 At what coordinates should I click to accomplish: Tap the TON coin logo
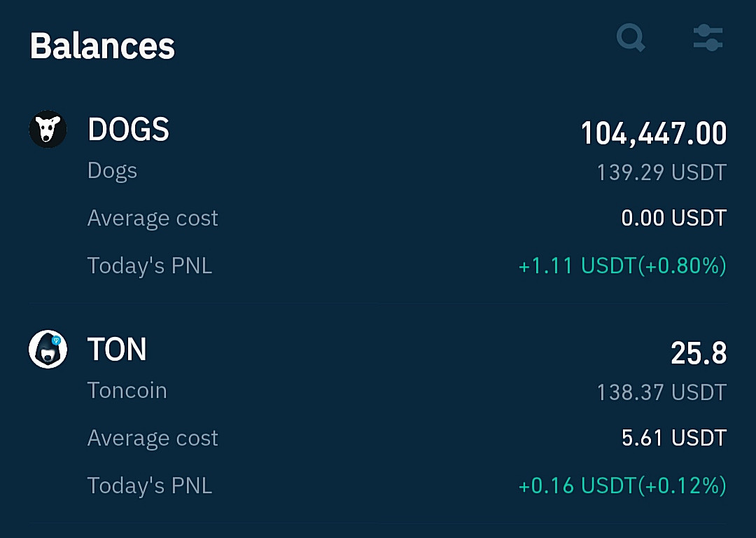(48, 350)
